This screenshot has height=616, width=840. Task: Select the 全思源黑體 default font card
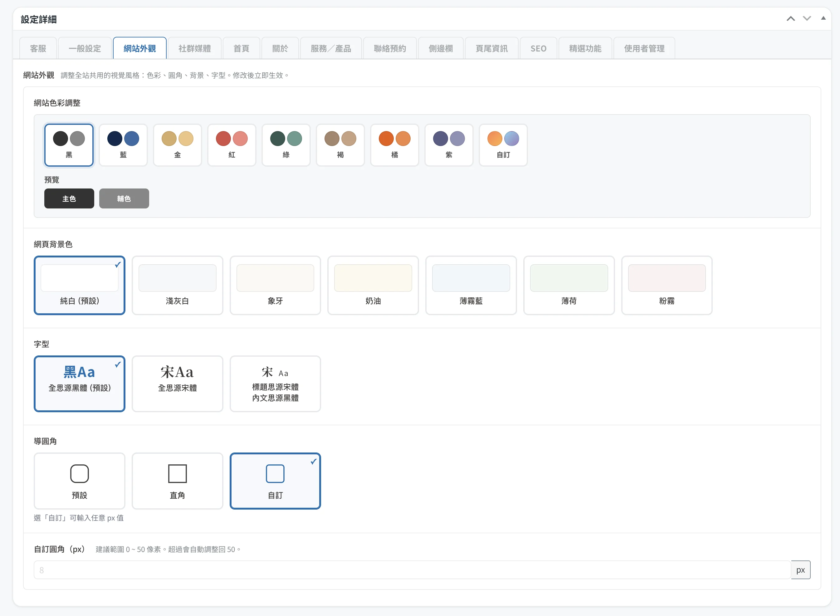(x=80, y=383)
